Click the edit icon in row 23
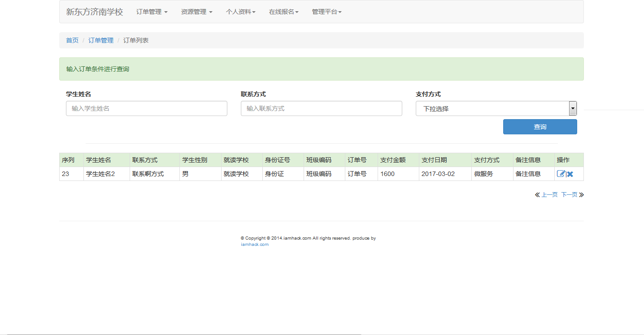Screen dimensions: 644x335 [561, 174]
